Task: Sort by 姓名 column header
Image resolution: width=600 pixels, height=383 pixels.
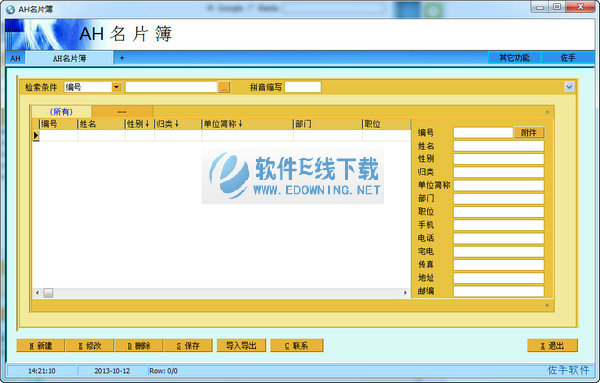Action: tap(101, 124)
